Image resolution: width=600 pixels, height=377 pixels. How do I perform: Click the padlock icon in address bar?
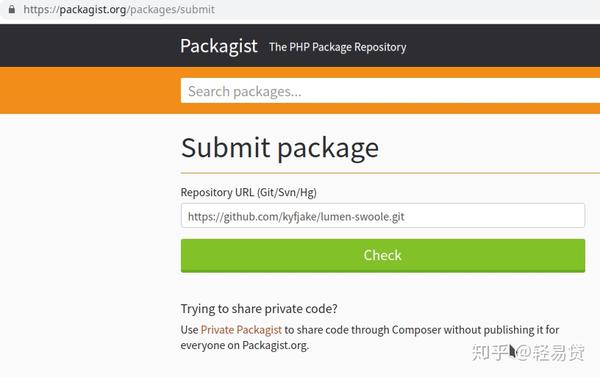pos(12,9)
